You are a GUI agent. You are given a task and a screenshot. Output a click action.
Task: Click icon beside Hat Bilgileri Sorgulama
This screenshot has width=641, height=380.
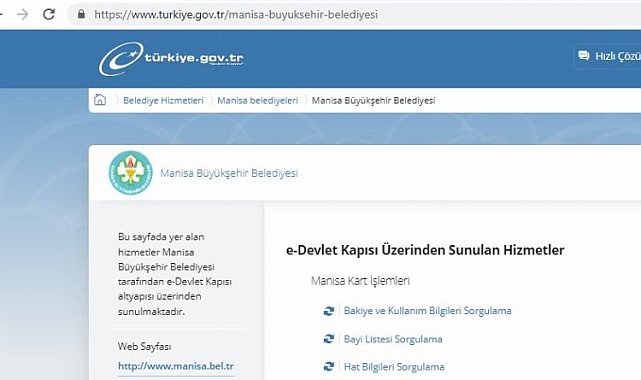point(329,367)
